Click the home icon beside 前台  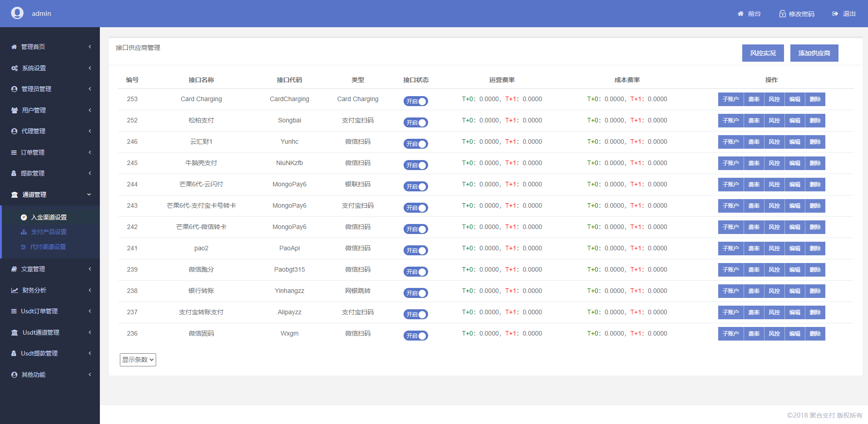tap(740, 14)
